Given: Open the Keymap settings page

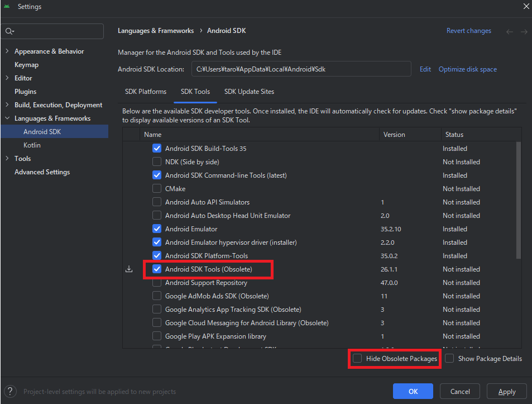Looking at the screenshot, I should point(26,65).
